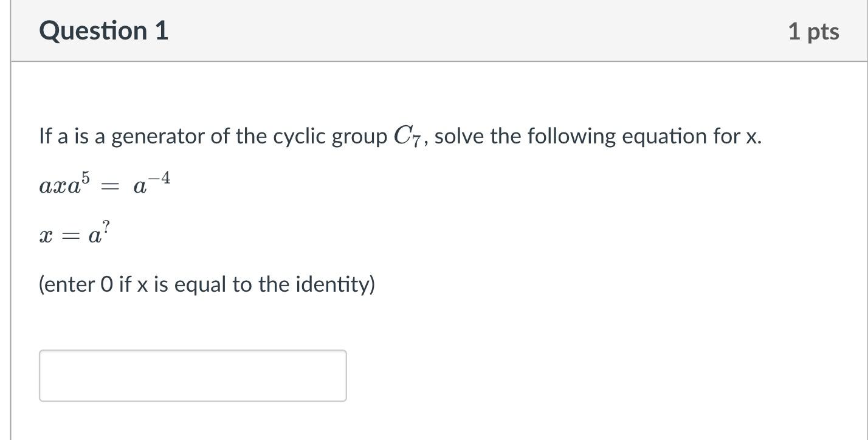Click the question mark exponent on a
This screenshot has height=440, width=868.
106,227
